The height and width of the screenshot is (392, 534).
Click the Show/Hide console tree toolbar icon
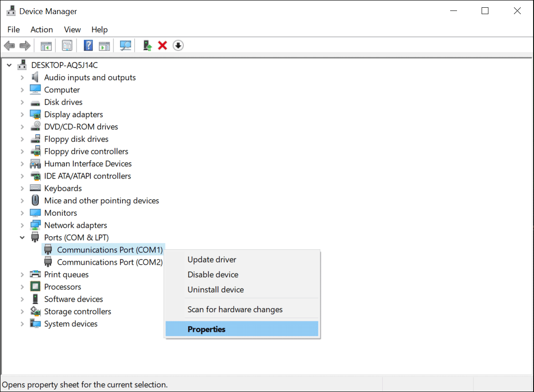tap(46, 45)
